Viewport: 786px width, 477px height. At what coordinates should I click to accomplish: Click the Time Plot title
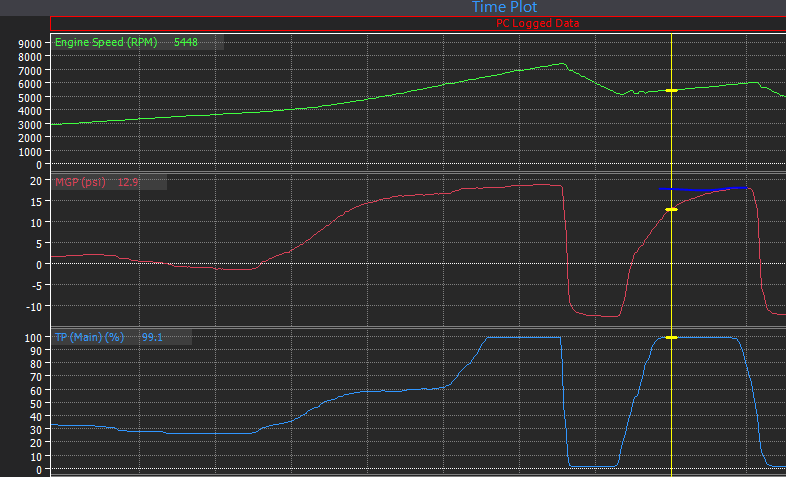(504, 7)
